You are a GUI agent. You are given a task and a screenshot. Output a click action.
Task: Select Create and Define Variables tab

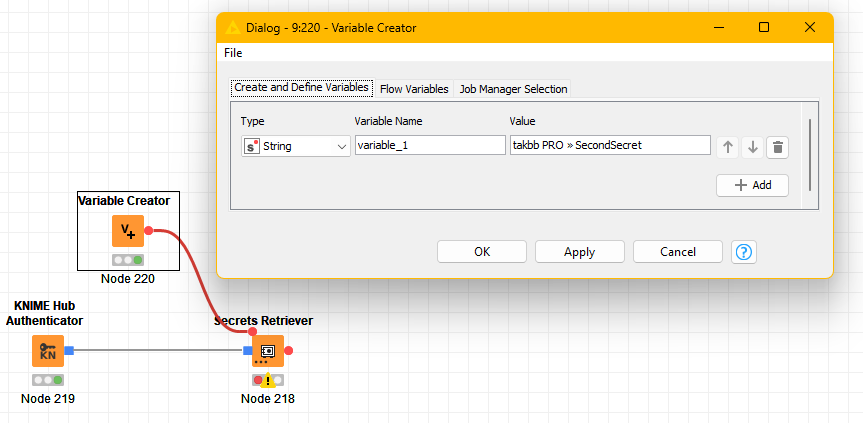click(302, 88)
